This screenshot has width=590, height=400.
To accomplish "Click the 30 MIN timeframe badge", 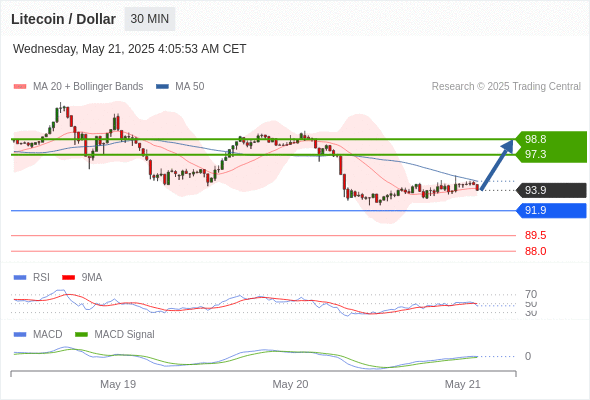I will coord(150,19).
